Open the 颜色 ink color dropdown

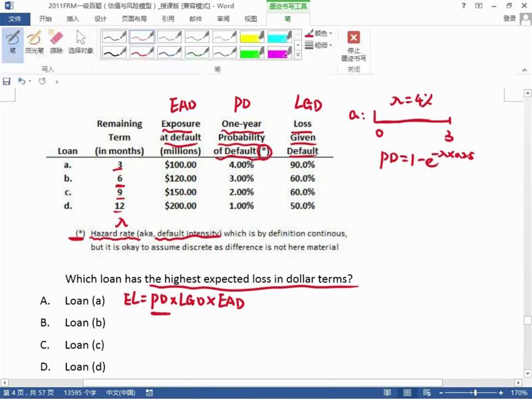(319, 33)
